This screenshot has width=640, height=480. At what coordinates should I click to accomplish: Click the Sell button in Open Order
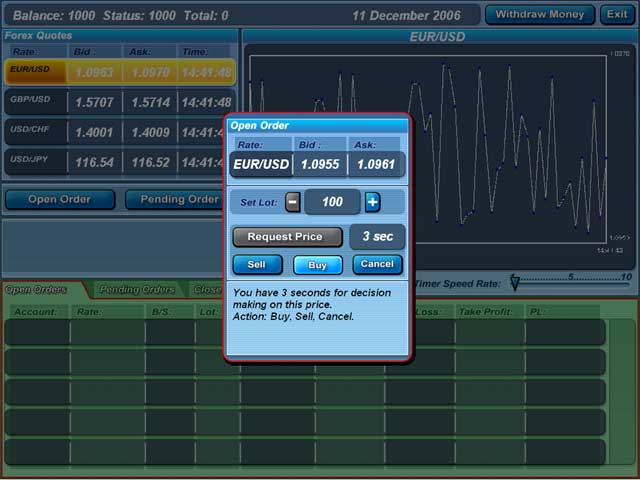(257, 265)
